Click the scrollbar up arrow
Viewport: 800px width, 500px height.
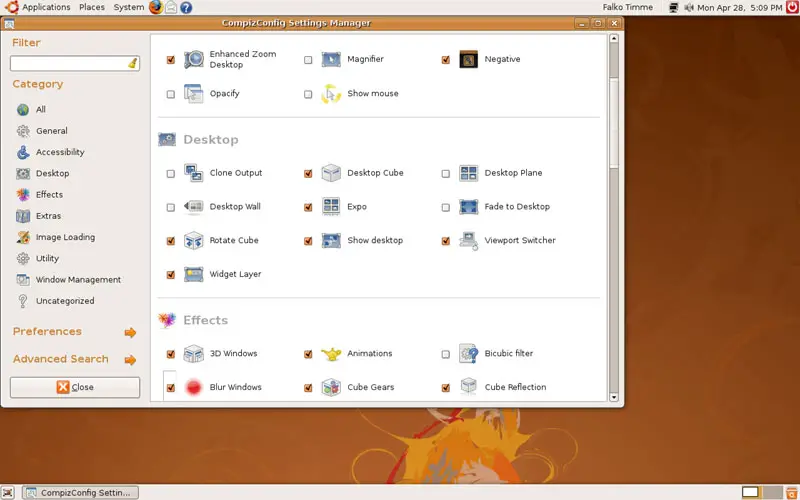[614, 38]
